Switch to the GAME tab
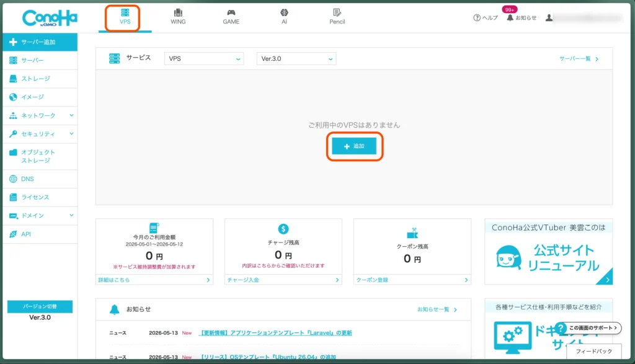Screen dimensions: 635x364 click(x=231, y=17)
